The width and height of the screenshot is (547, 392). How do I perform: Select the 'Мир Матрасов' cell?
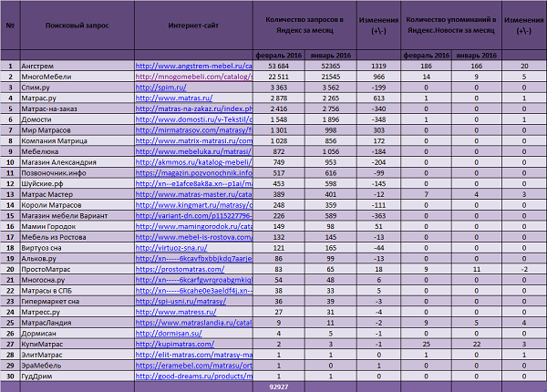coord(77,130)
